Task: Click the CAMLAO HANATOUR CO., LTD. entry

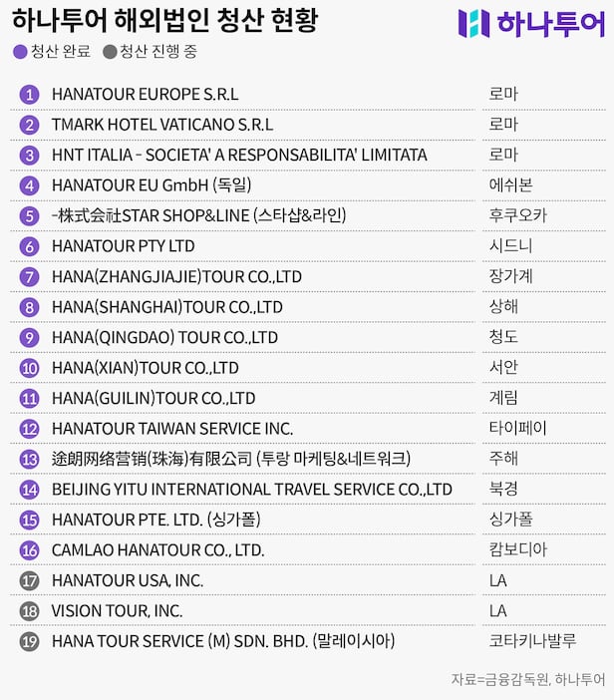Action: coord(157,550)
